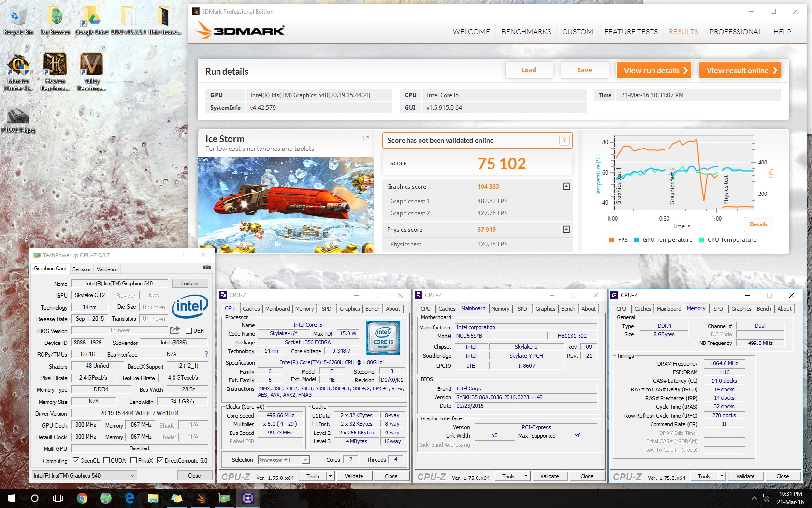The width and height of the screenshot is (812, 508).
Task: Open Task View on the taskbar
Action: 58,498
